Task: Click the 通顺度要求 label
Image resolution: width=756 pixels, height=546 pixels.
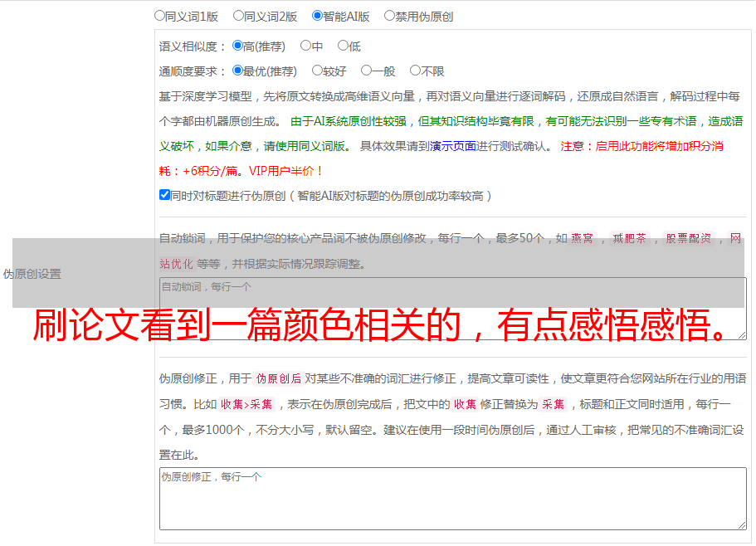Action: pos(193,71)
